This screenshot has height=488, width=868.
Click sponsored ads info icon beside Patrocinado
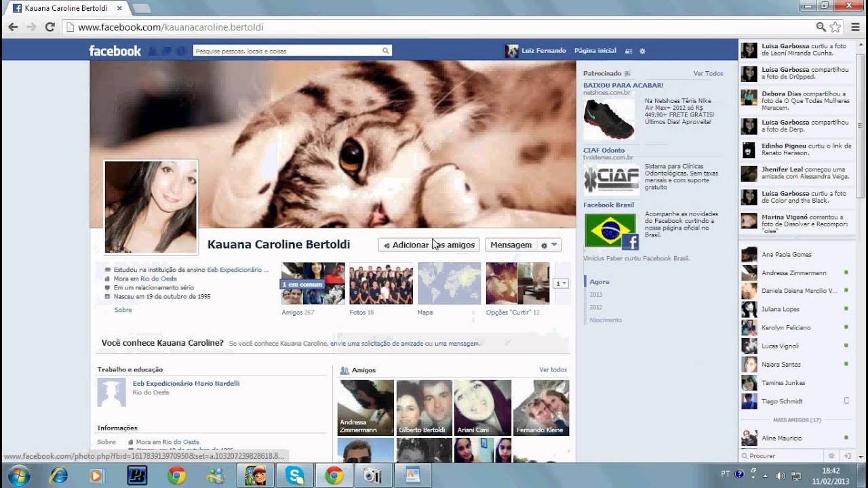627,73
